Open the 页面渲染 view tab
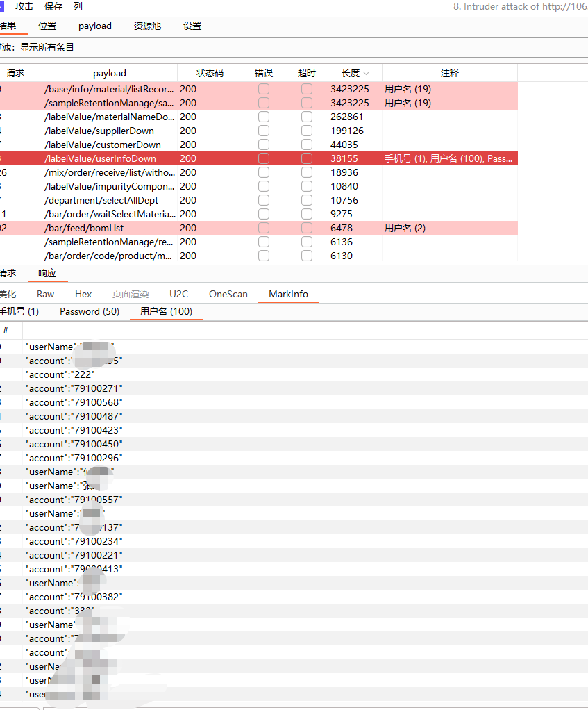 pos(131,294)
